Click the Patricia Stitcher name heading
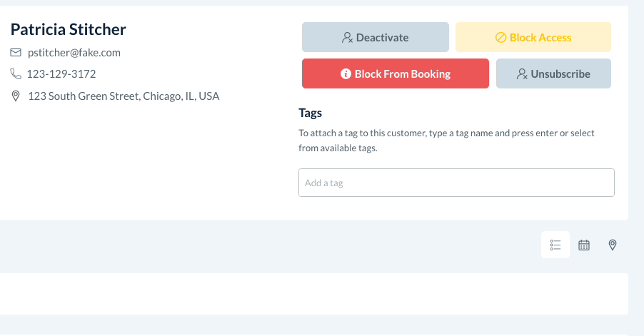Image resolution: width=644 pixels, height=336 pixels. (x=69, y=29)
